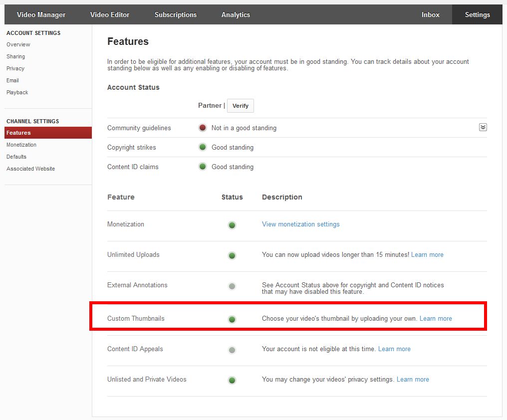Image resolution: width=507 pixels, height=420 pixels.
Task: Click the ACCOUNT SETTINGS sidebar heading
Action: point(33,33)
